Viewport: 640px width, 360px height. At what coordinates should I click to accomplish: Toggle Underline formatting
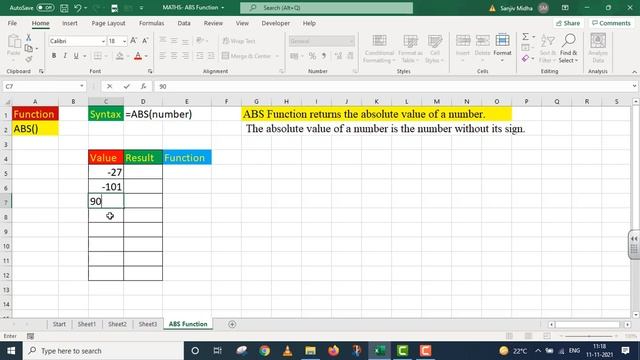76,56
